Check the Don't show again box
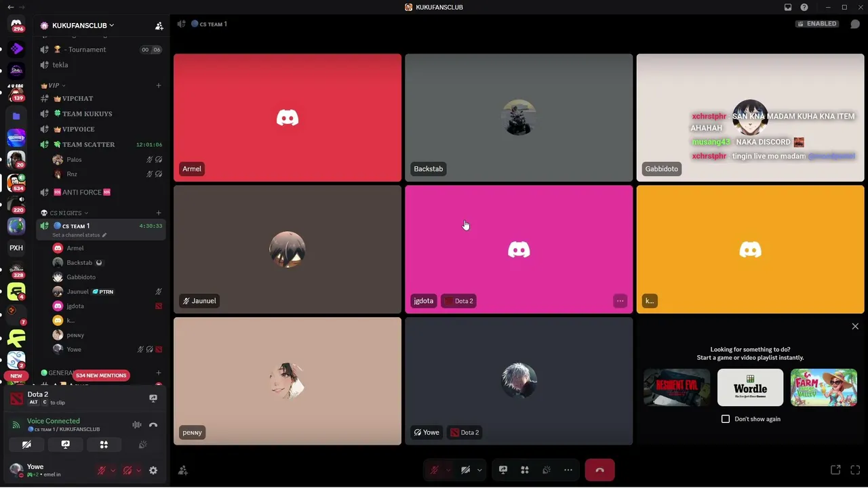Image resolution: width=868 pixels, height=488 pixels. (x=726, y=419)
